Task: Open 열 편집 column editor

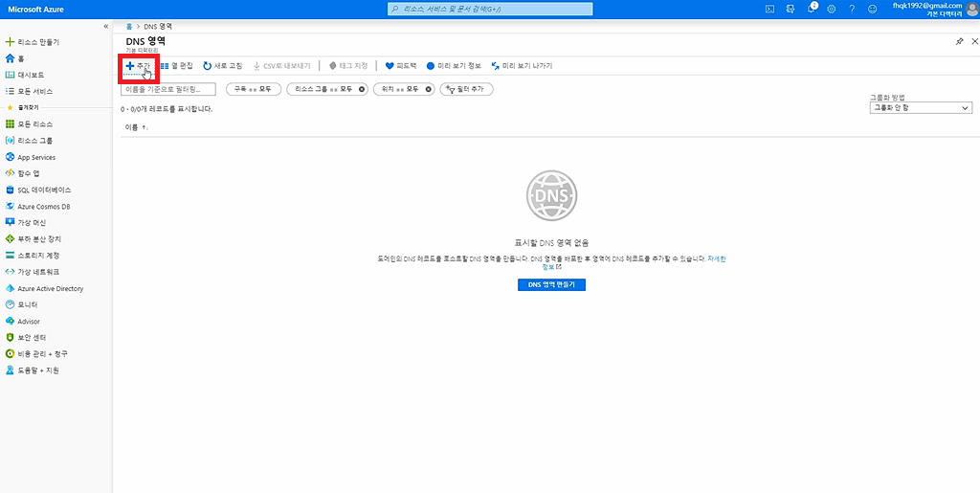Action: pyautogui.click(x=176, y=66)
